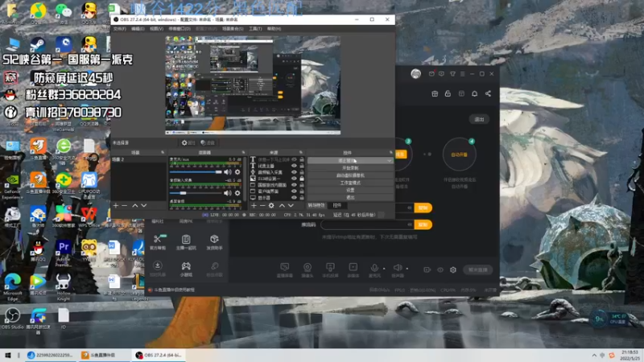This screenshot has height=362, width=644.
Task: Open settings gear for 麦克风/Aux mixer track
Action: (237, 172)
